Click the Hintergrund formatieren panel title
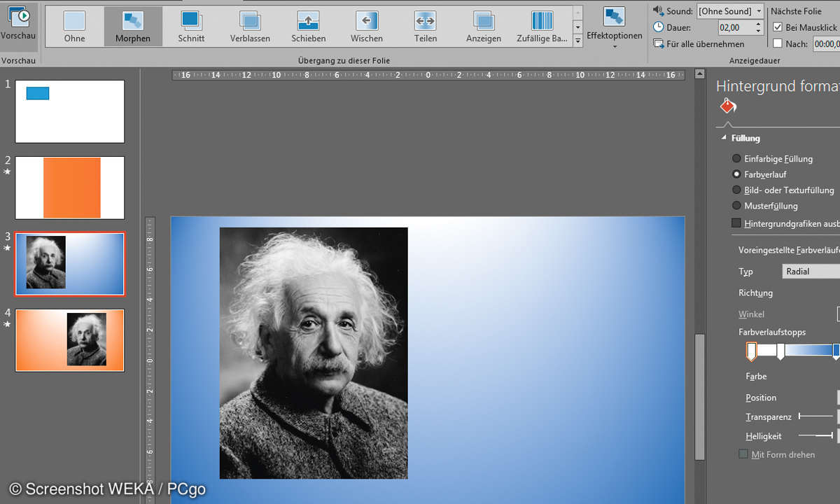 778,86
